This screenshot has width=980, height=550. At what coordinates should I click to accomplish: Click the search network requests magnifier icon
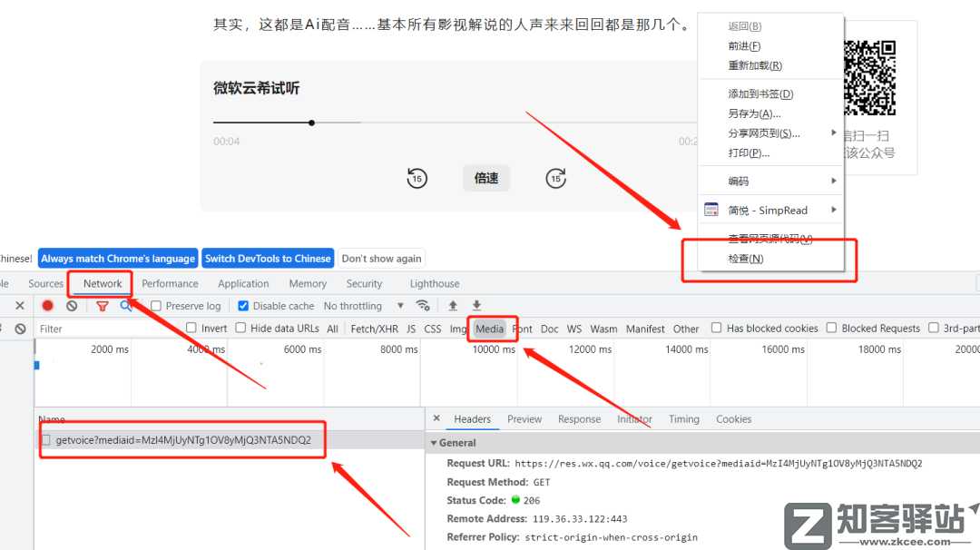coord(124,306)
